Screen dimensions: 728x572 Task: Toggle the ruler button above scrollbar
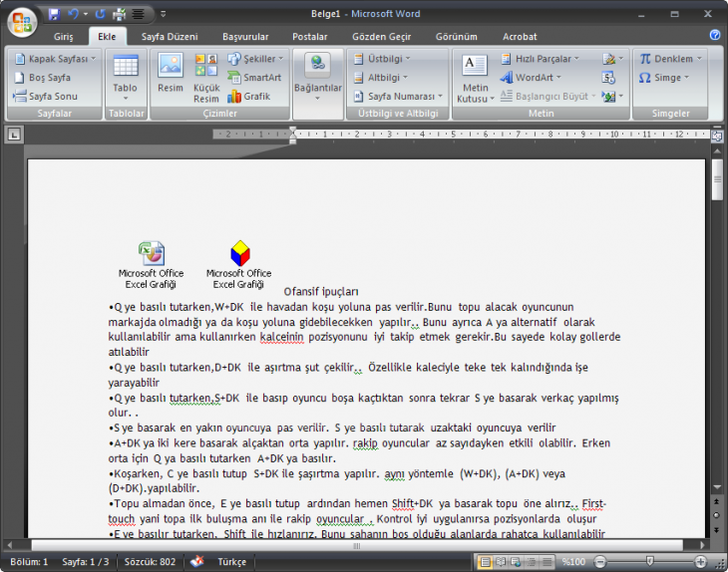click(x=716, y=135)
